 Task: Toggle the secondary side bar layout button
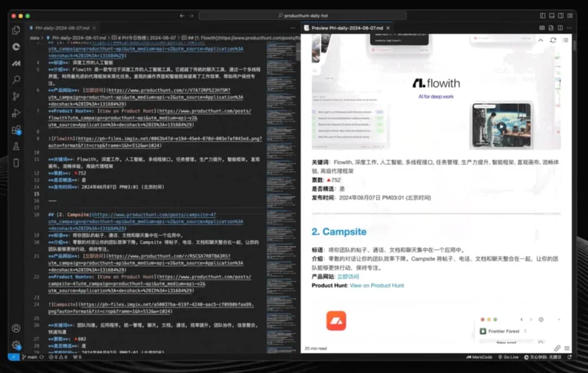coord(561,16)
